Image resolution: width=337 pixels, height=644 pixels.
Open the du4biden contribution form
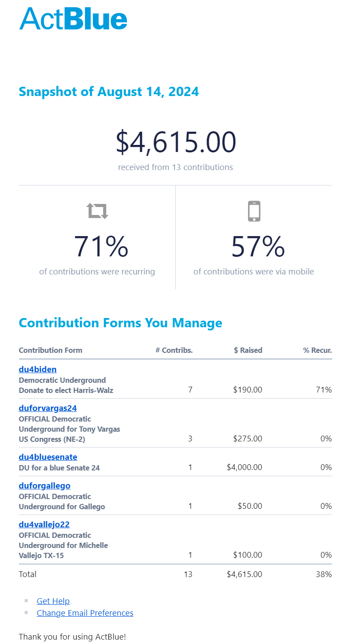[37, 369]
